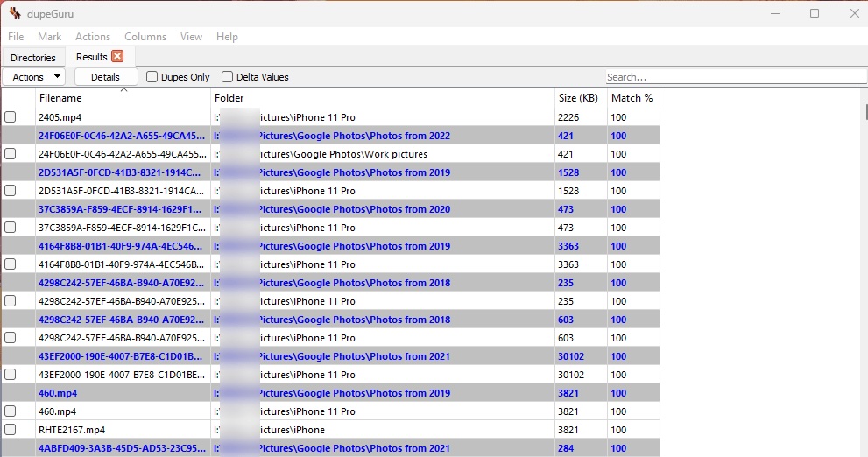Select blue reference row 24F06E0F from Photos 2022
868x457 pixels.
330,136
